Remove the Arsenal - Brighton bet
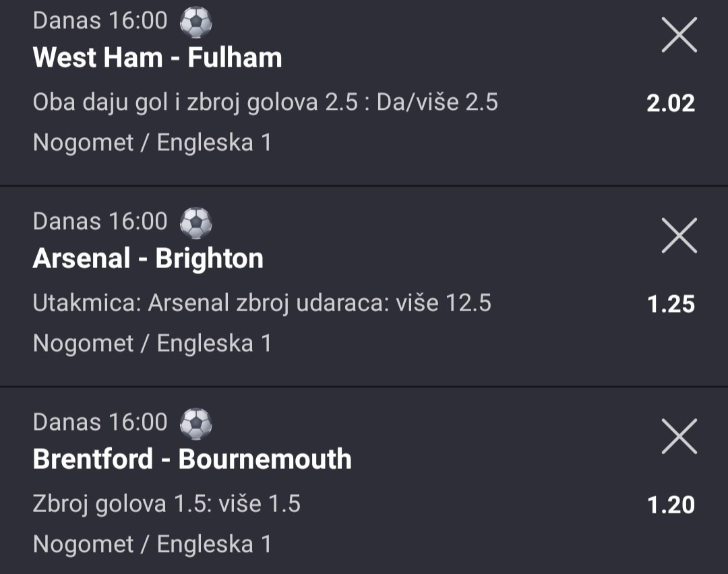The width and height of the screenshot is (728, 574). click(679, 236)
